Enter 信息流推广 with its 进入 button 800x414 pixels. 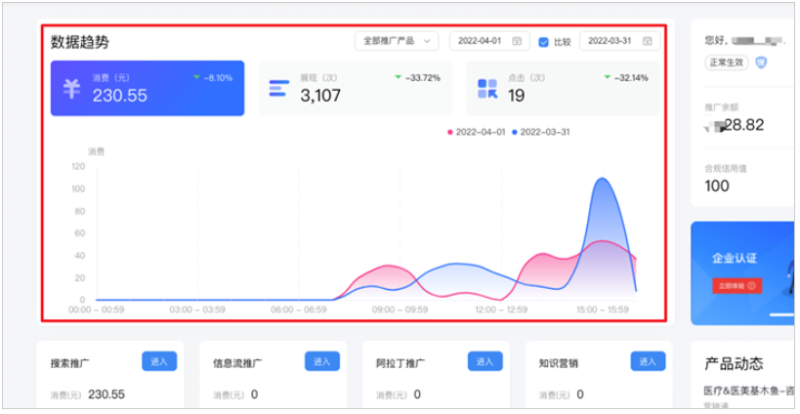tap(322, 361)
